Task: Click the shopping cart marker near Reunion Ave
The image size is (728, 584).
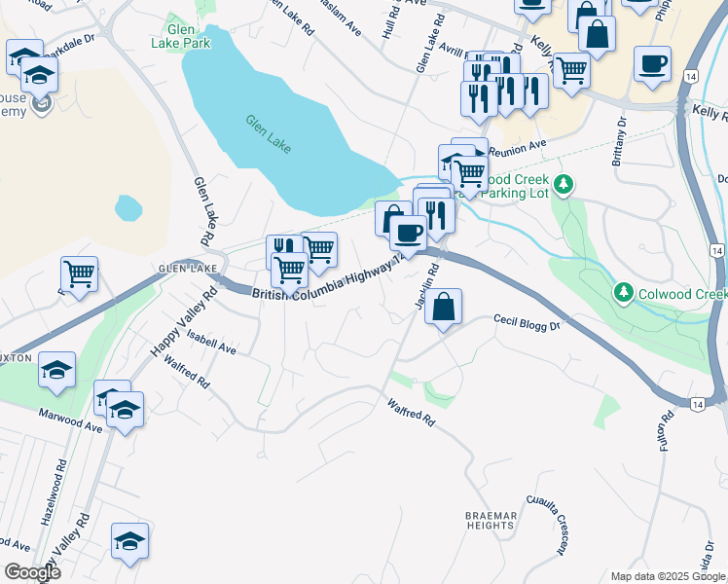Action: (x=469, y=174)
